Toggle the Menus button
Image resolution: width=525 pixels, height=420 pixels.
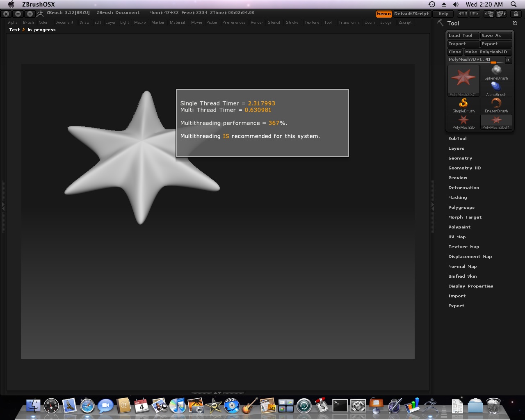point(384,14)
